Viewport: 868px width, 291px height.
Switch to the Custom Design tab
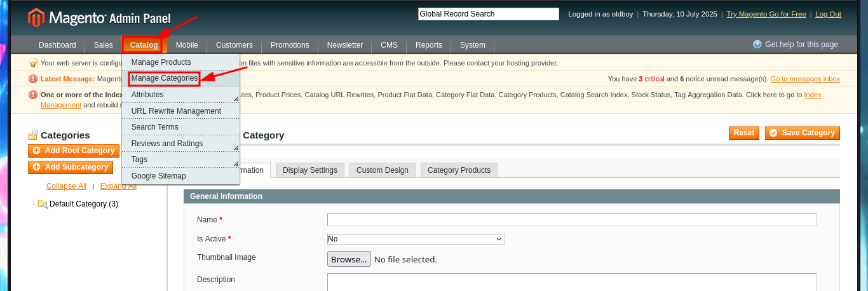point(383,170)
